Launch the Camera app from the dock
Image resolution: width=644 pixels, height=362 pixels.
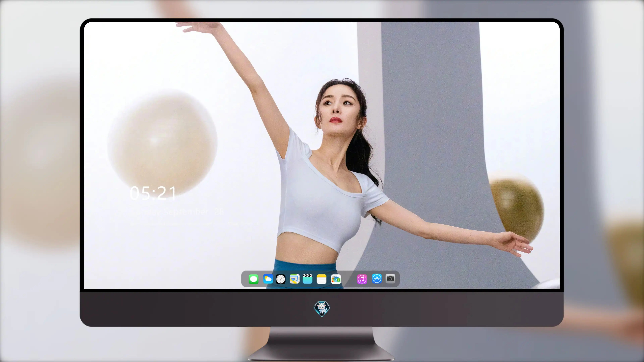390,279
